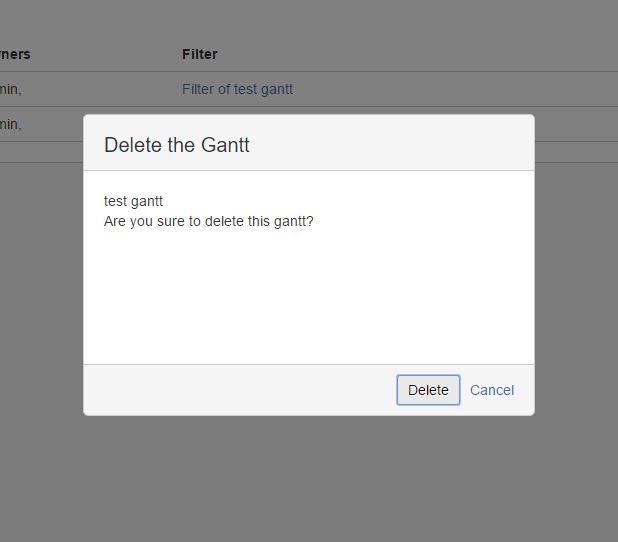Click the dialog footer left of Delete
618x542 pixels.
(x=240, y=390)
